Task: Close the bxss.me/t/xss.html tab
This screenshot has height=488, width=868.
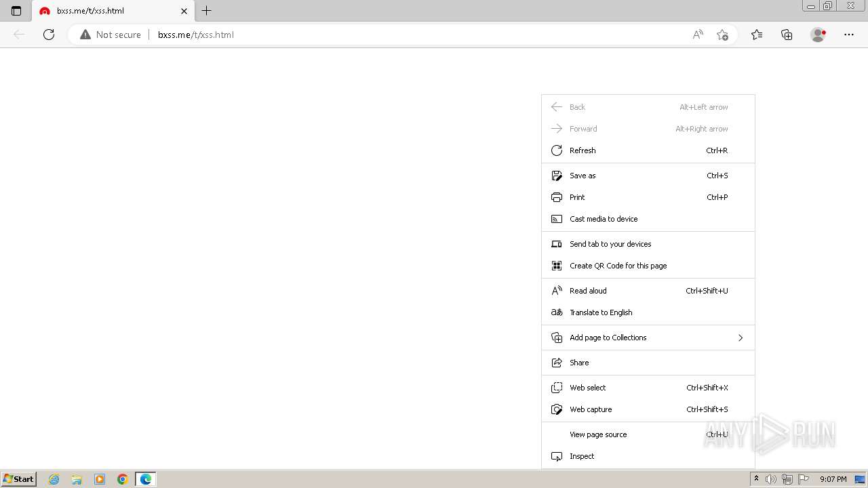Action: click(x=184, y=11)
